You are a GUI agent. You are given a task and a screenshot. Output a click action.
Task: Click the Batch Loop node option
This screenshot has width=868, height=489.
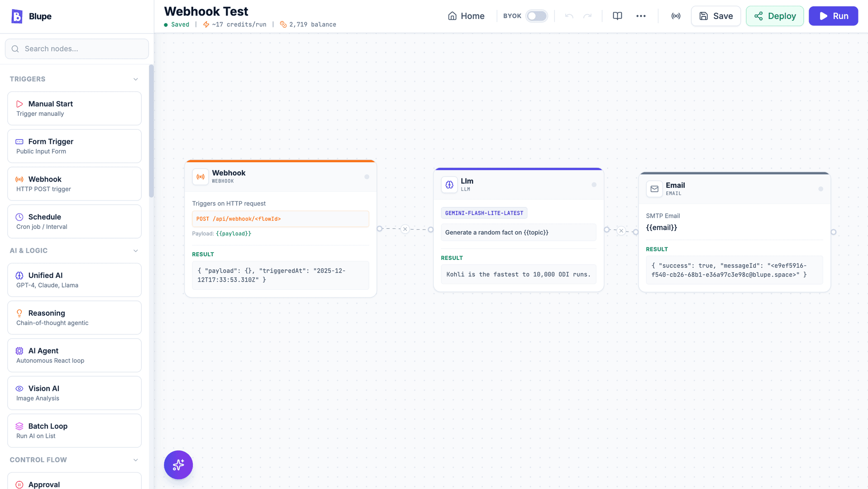tap(74, 430)
